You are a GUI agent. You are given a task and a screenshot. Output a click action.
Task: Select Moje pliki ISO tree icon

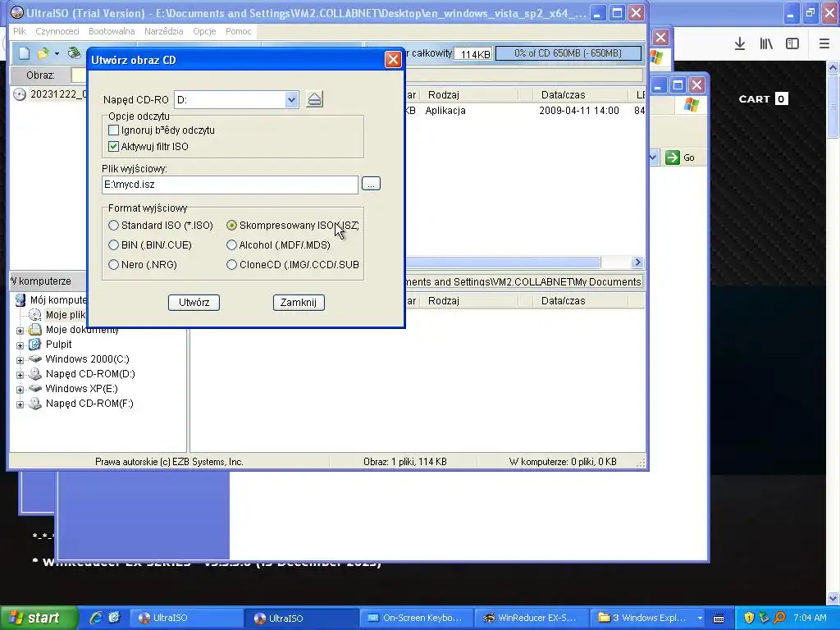click(34, 314)
